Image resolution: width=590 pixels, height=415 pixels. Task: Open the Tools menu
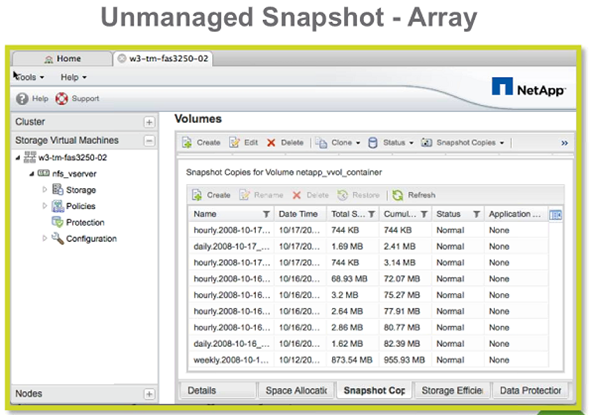tap(29, 77)
